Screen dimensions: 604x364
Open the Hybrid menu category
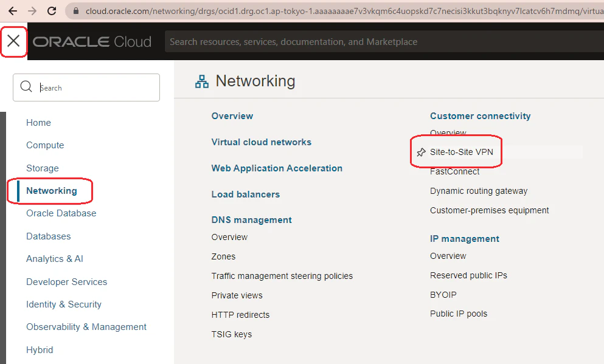[40, 350]
